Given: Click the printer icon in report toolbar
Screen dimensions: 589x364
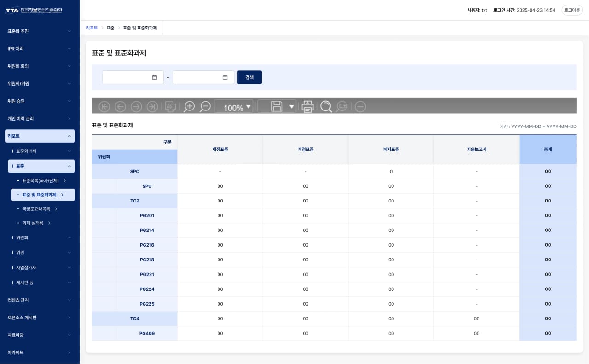Looking at the screenshot, I should pos(307,107).
